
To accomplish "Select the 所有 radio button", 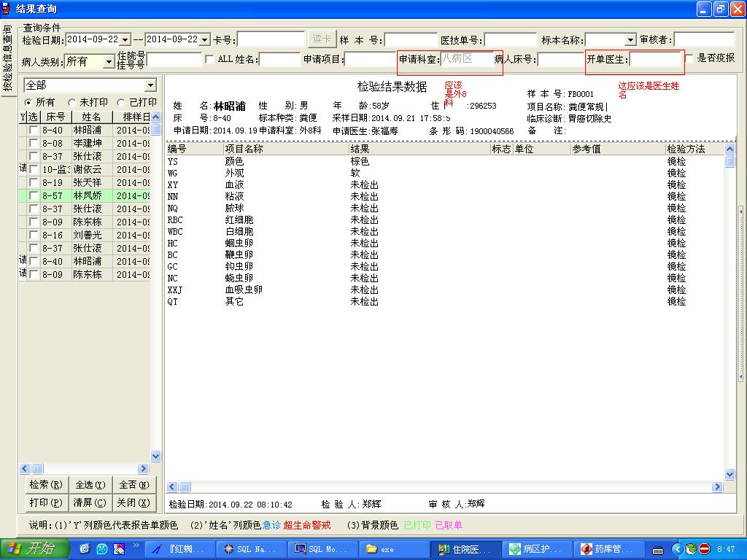I will pyautogui.click(x=28, y=102).
